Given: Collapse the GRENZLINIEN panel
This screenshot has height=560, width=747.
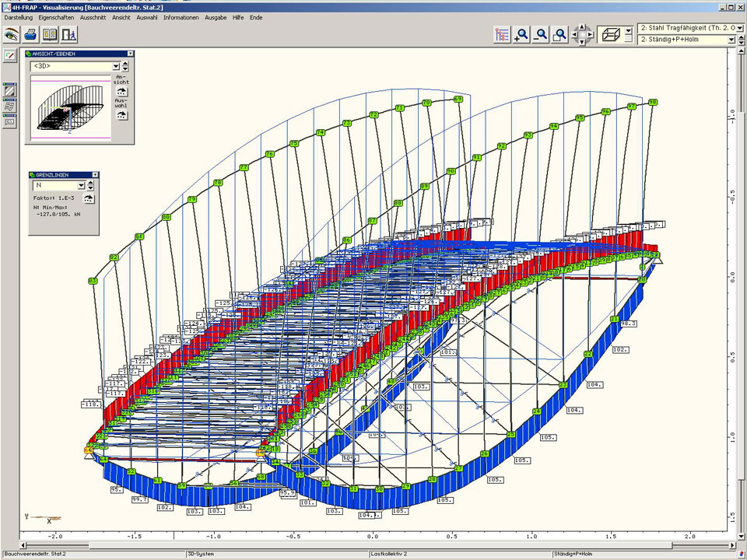Looking at the screenshot, I should [93, 175].
